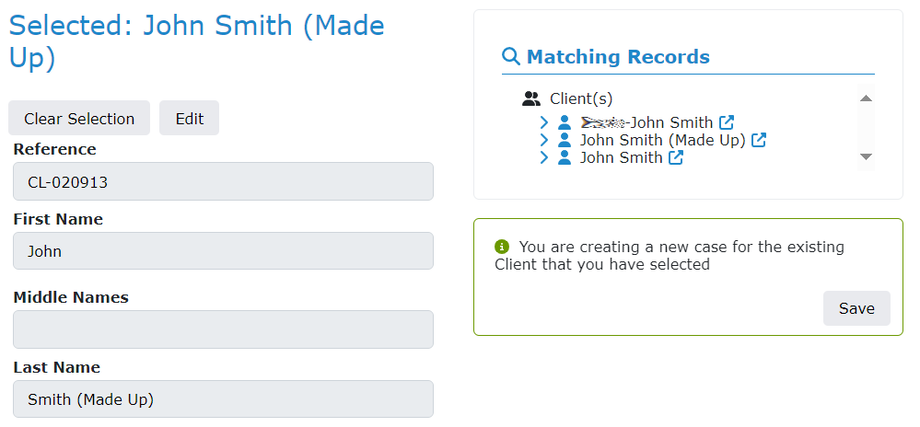This screenshot has width=920, height=427.
Task: Click magnifier icon beside Matching Records
Action: tap(511, 57)
